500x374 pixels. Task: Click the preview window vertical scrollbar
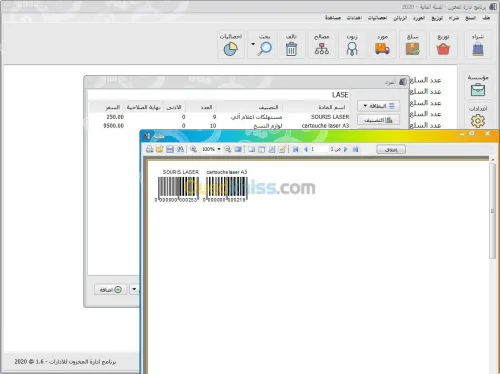pos(492,210)
